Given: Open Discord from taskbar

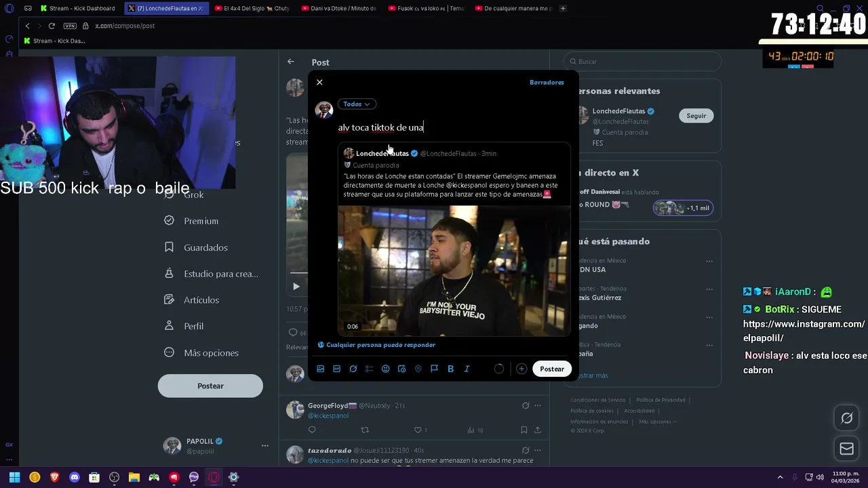Looking at the screenshot, I should (x=75, y=477).
